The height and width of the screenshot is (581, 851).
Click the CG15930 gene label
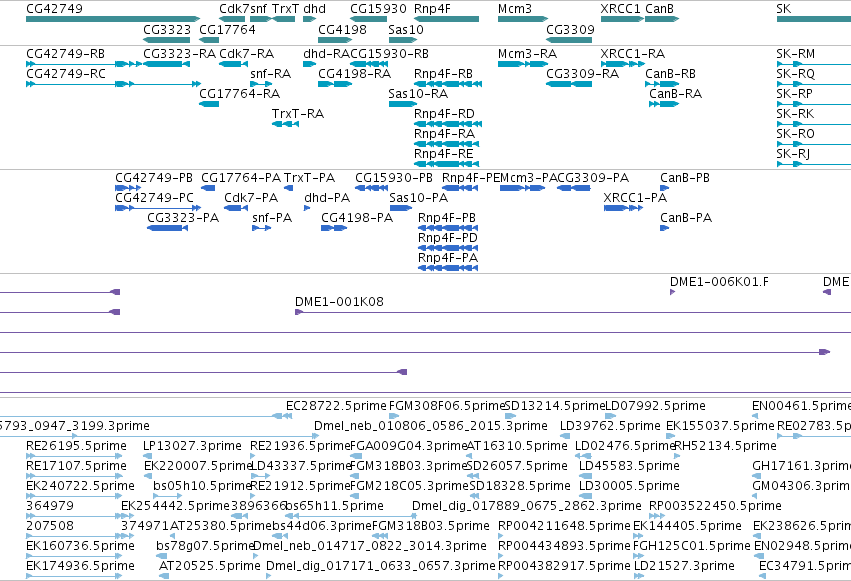tap(378, 9)
